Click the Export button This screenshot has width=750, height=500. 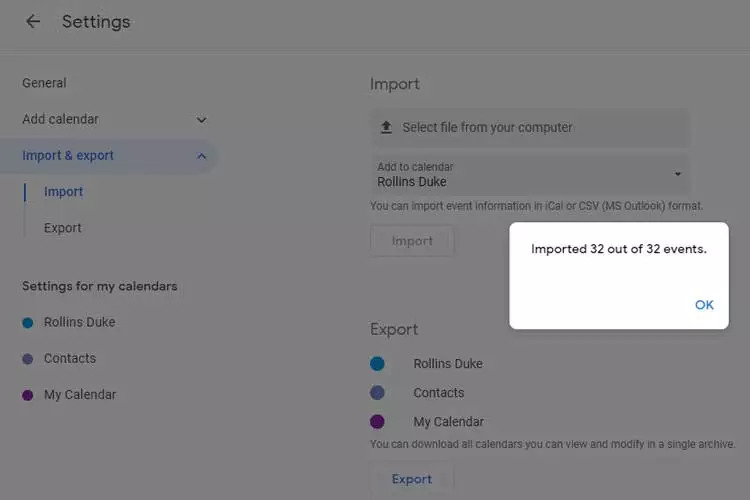(412, 479)
